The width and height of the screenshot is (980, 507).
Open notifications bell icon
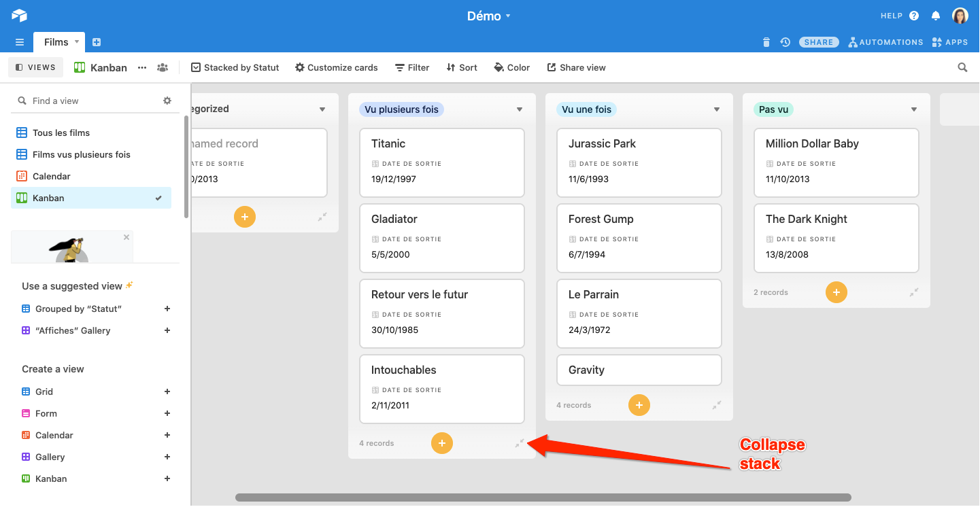(936, 16)
